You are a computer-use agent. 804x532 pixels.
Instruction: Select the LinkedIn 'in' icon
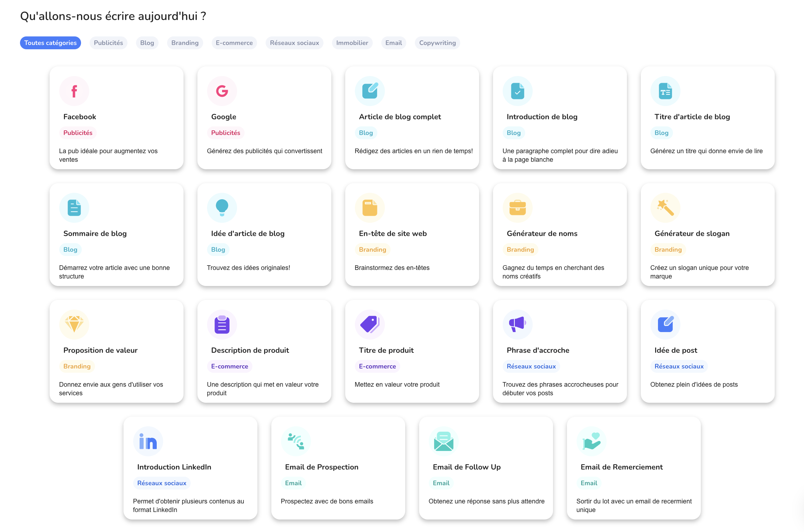pyautogui.click(x=148, y=441)
